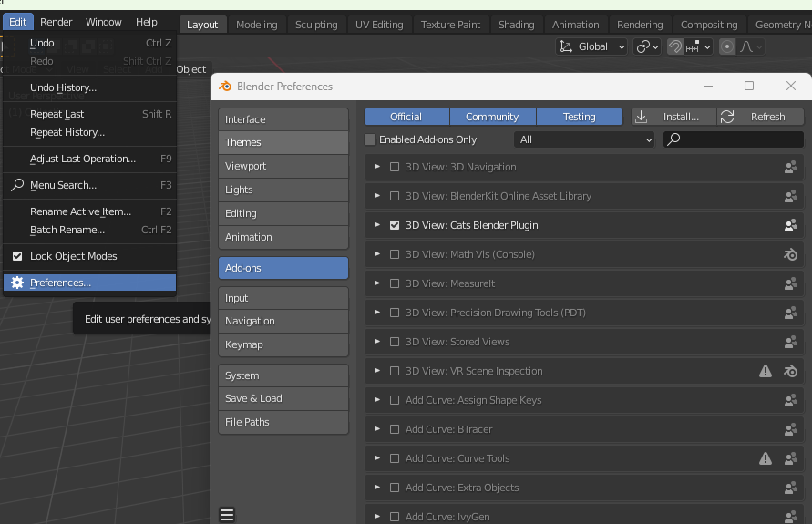This screenshot has height=524, width=812.
Task: Click the Refresh button
Action: click(761, 117)
